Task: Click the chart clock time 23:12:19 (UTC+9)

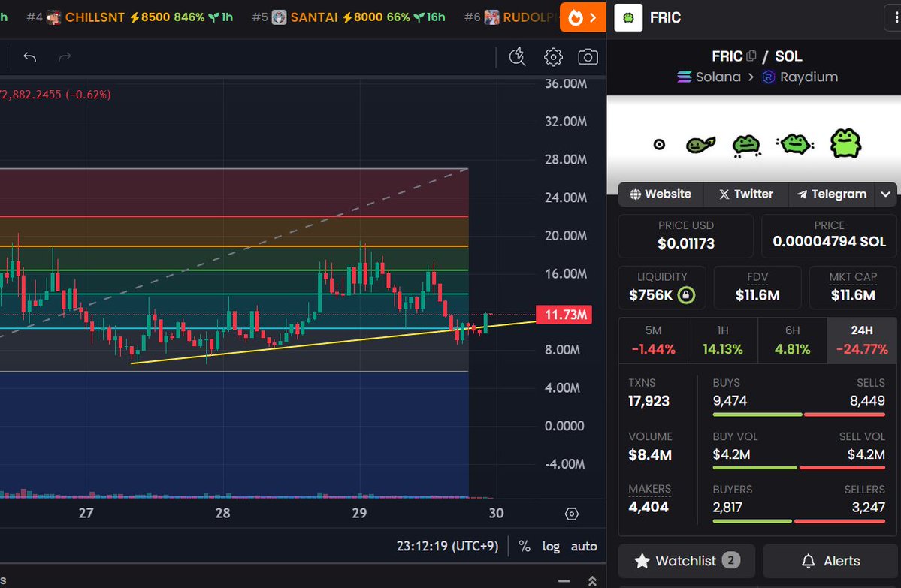Action: 447,546
